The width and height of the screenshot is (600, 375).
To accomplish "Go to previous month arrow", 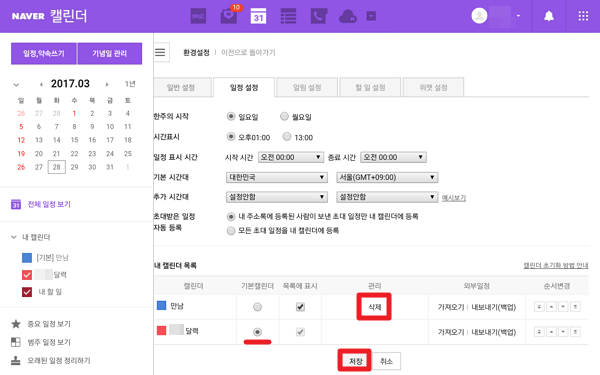I will pyautogui.click(x=41, y=84).
